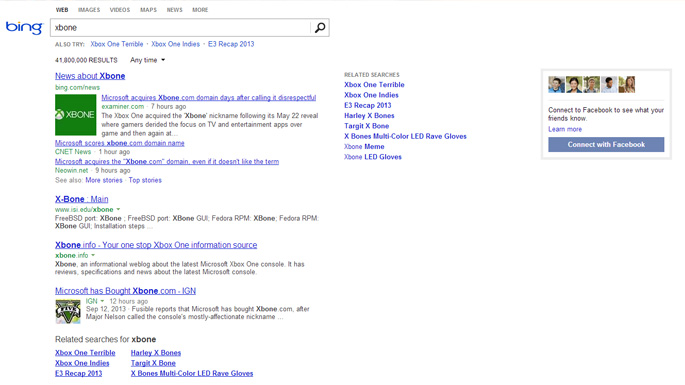Click the Connect with Facebook button
This screenshot has height=385, width=685.
pyautogui.click(x=606, y=145)
